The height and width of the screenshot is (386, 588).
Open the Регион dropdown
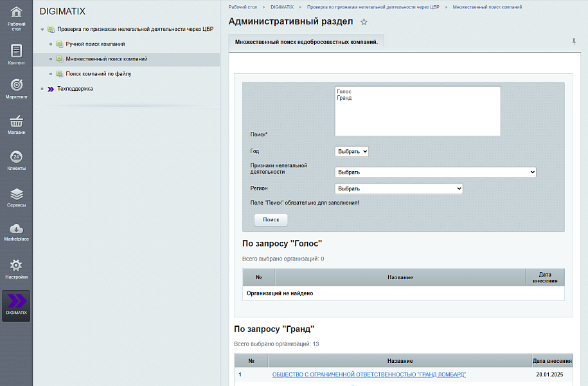point(398,188)
